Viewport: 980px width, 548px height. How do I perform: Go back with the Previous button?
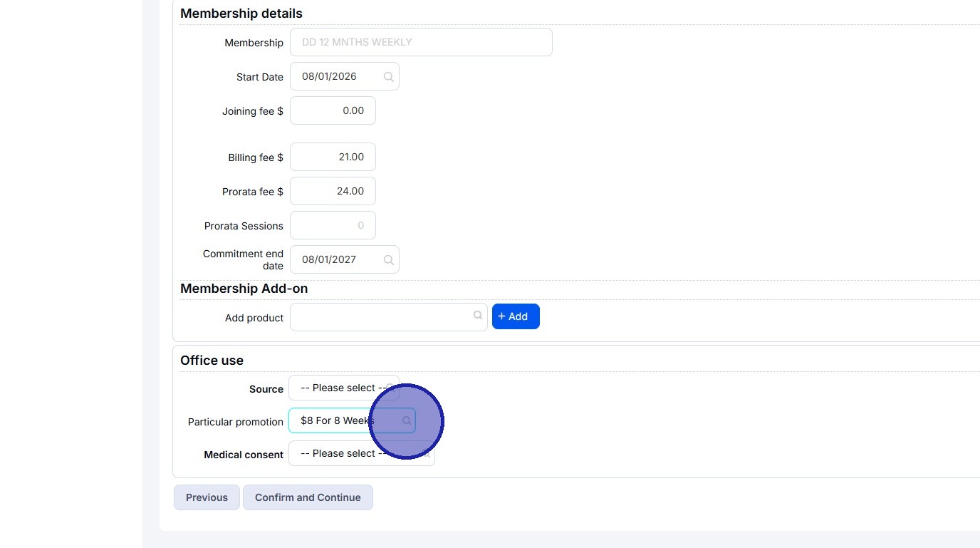[207, 497]
